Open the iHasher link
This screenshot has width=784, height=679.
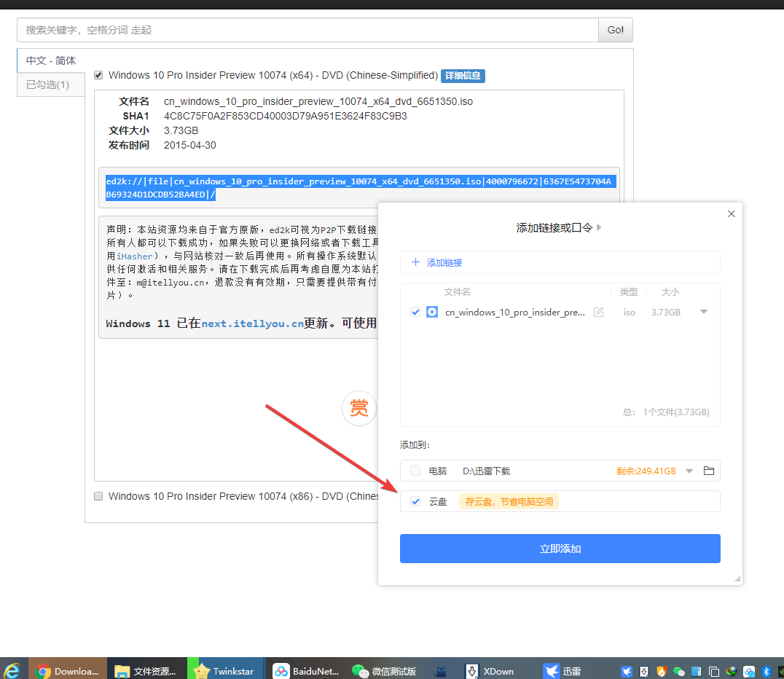click(134, 256)
